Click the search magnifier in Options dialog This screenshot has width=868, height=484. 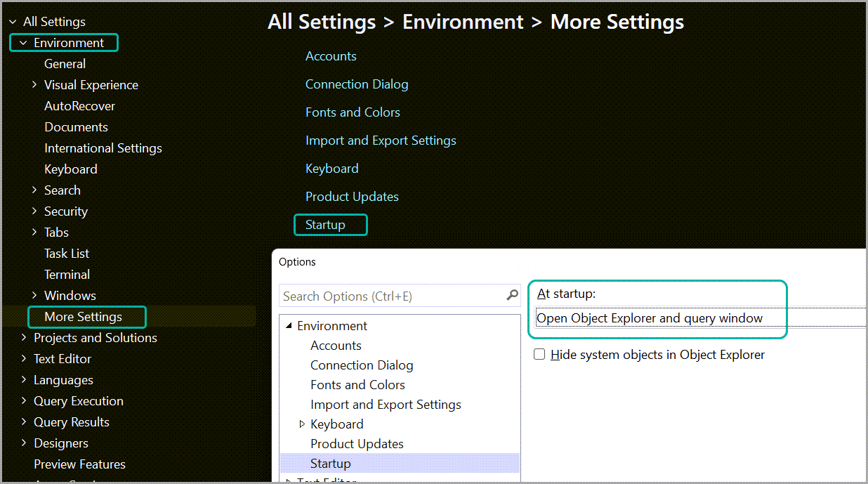[x=512, y=296]
